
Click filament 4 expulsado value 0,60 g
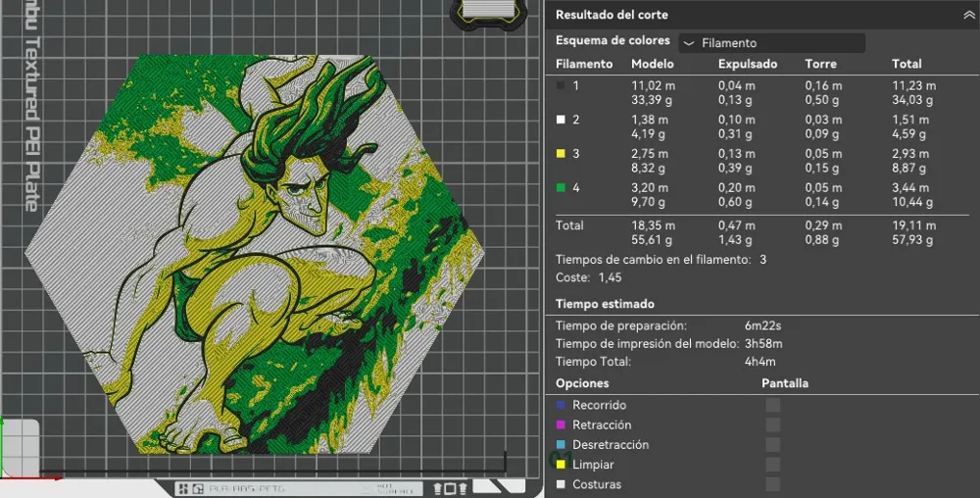coord(736,202)
